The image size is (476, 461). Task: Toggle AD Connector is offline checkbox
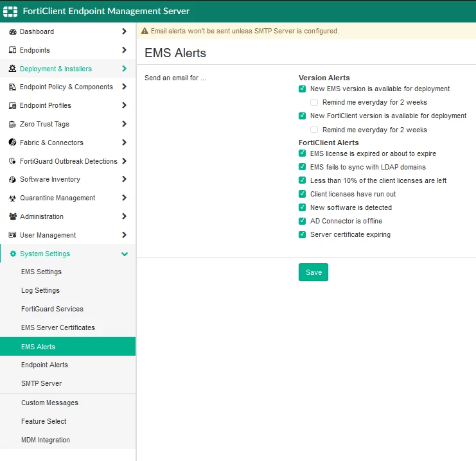[302, 221]
